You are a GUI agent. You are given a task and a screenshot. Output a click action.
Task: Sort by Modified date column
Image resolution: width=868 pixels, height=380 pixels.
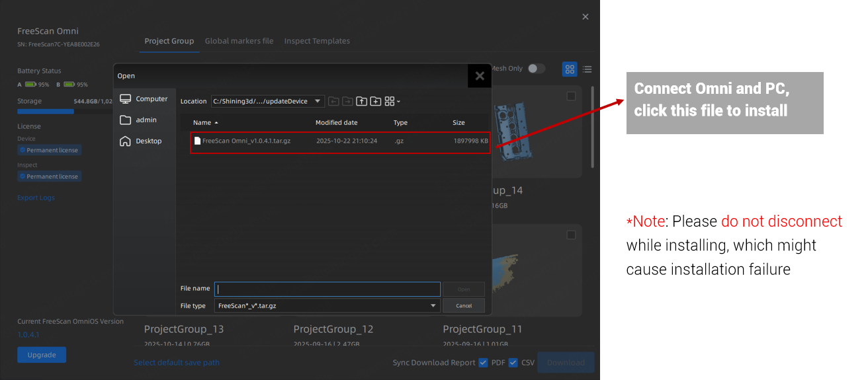(x=337, y=122)
